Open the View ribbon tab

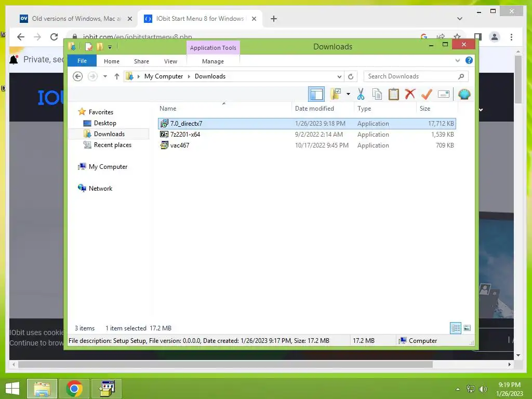pos(170,61)
